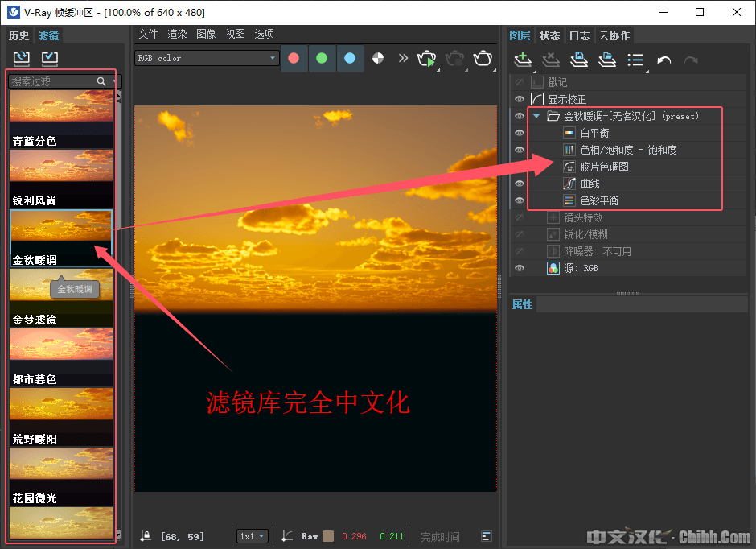The image size is (756, 549).
Task: Hide the 显示校正 layer with its eye toggle
Action: coord(520,99)
